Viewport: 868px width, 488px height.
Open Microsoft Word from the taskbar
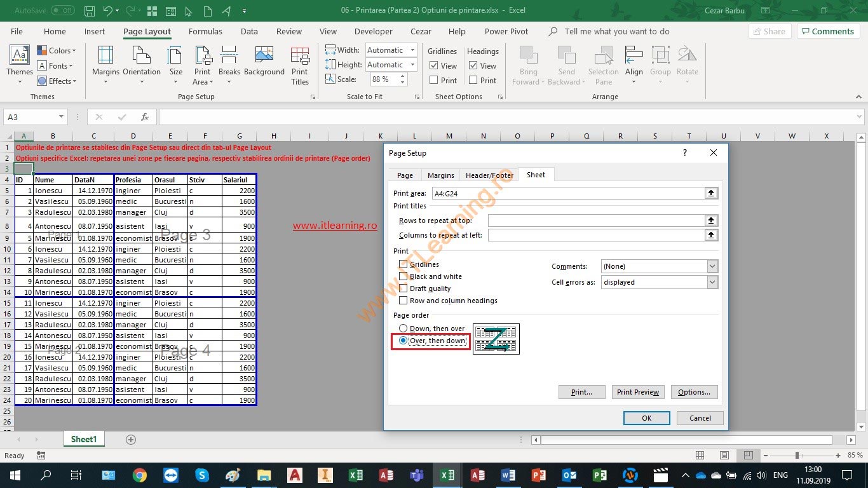(x=508, y=475)
